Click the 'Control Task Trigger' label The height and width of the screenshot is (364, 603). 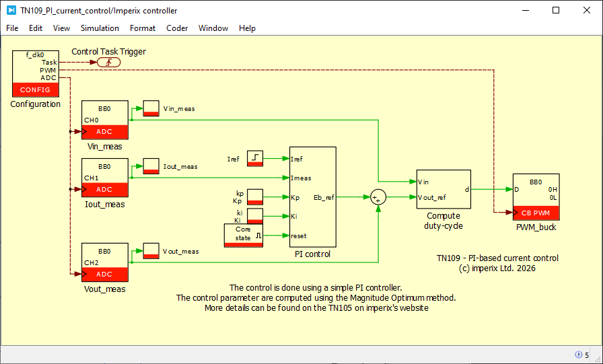109,52
